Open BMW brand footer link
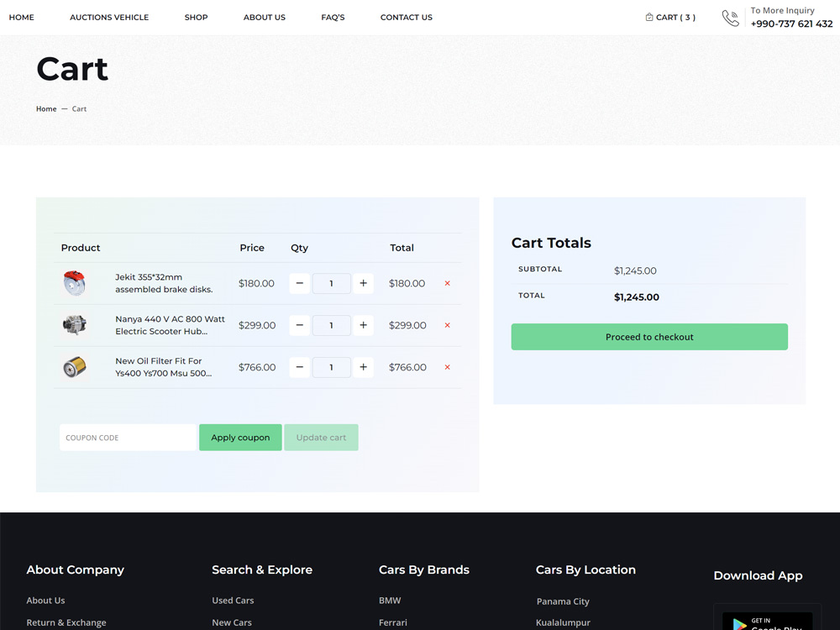 point(390,601)
